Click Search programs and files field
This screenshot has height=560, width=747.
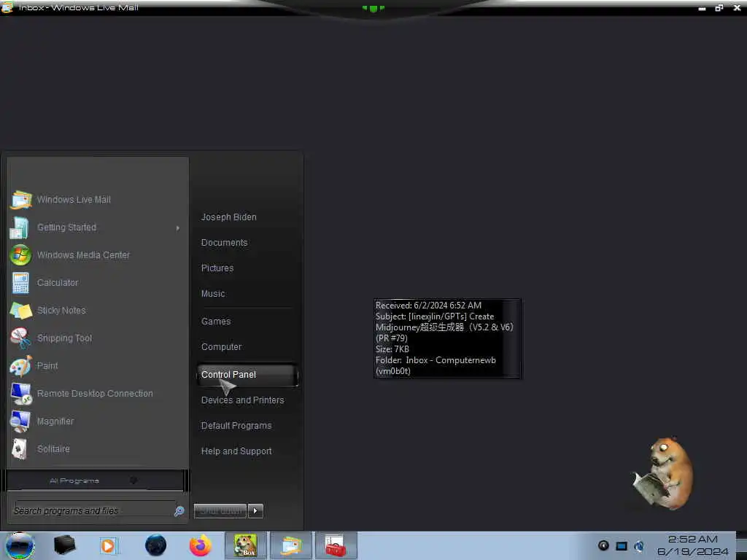pos(94,511)
